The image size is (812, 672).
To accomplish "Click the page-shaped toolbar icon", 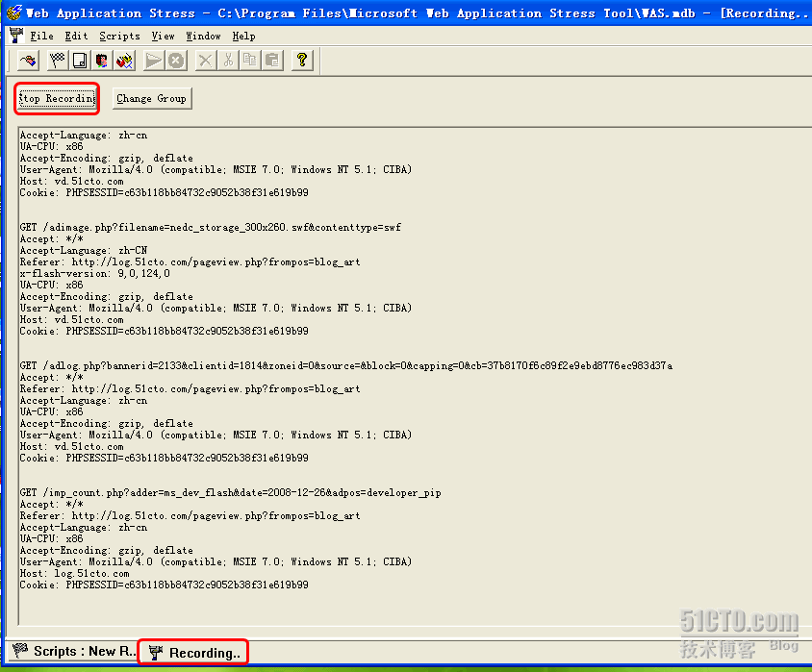I will pos(79,61).
